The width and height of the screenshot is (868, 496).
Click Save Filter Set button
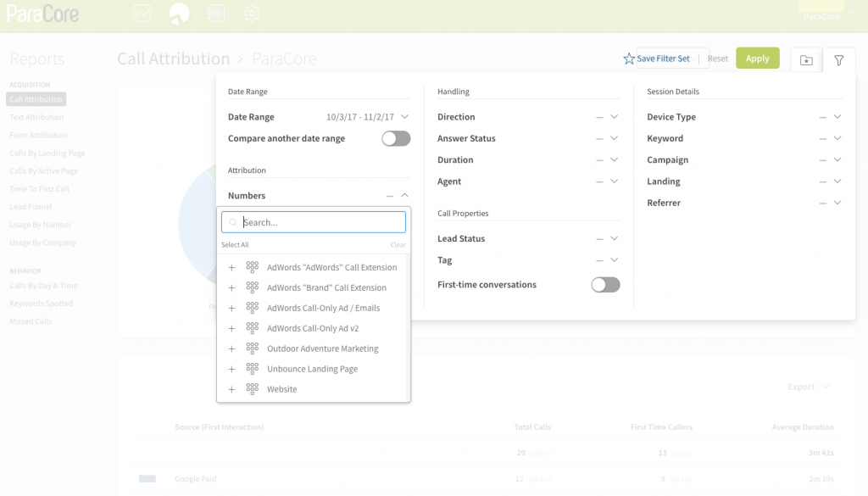pos(663,59)
